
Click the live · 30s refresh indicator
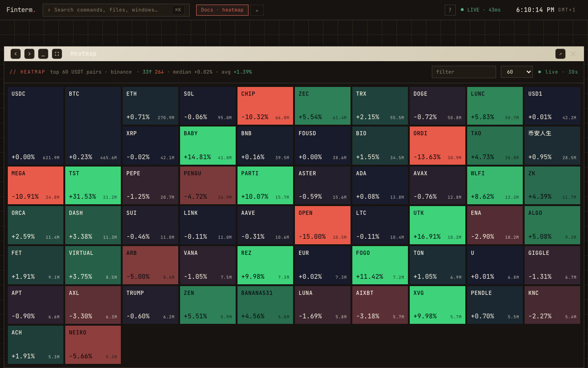558,72
